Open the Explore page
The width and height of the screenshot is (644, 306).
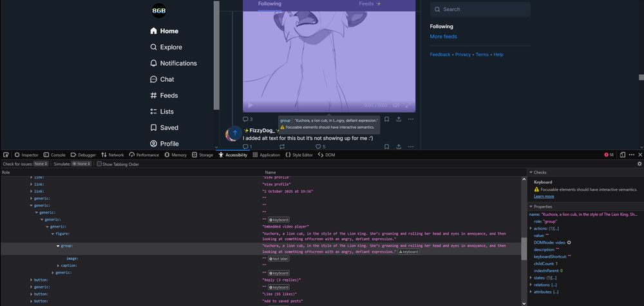click(166, 47)
